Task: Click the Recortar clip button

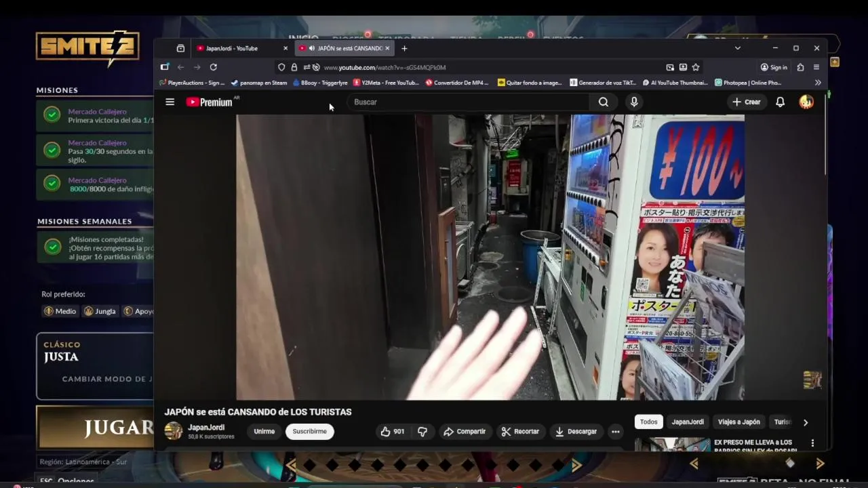Action: (520, 431)
